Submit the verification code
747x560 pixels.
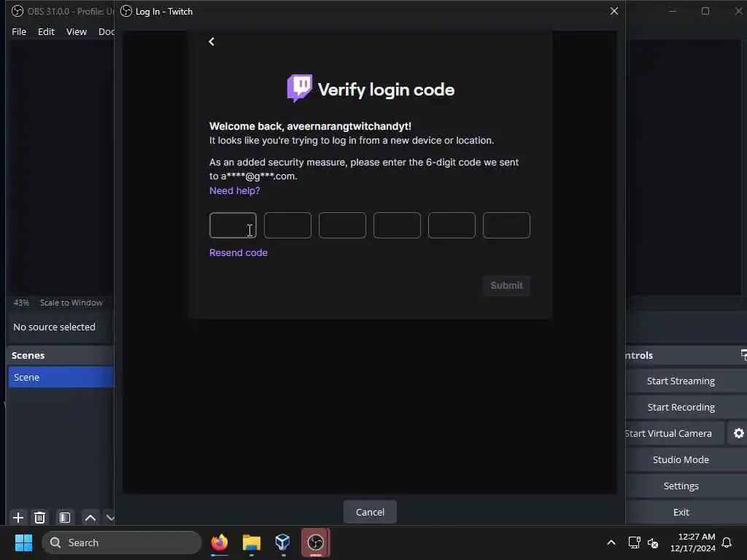click(x=506, y=286)
